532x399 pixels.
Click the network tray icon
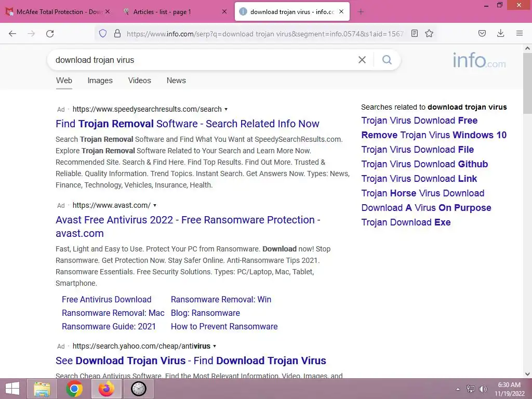point(470,389)
